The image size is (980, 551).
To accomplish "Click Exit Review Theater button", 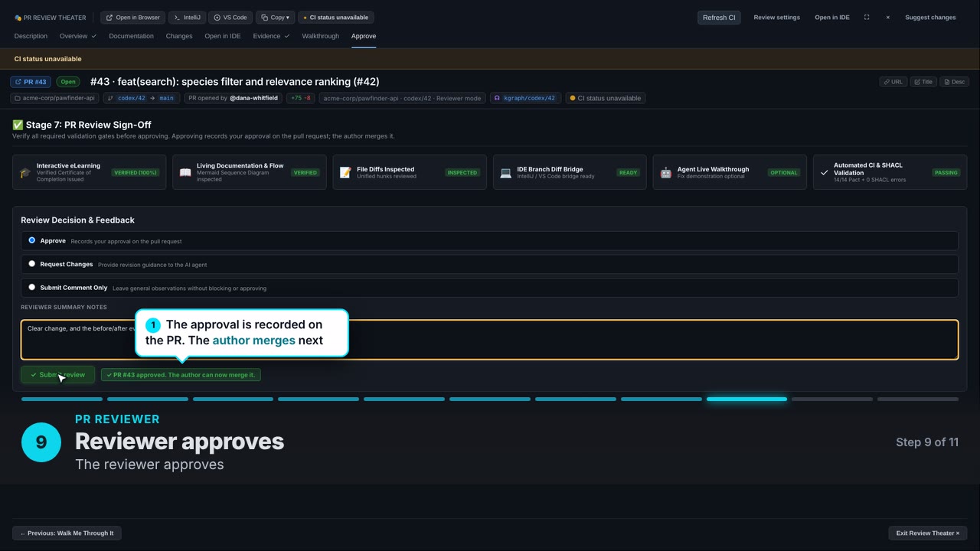I will click(928, 533).
